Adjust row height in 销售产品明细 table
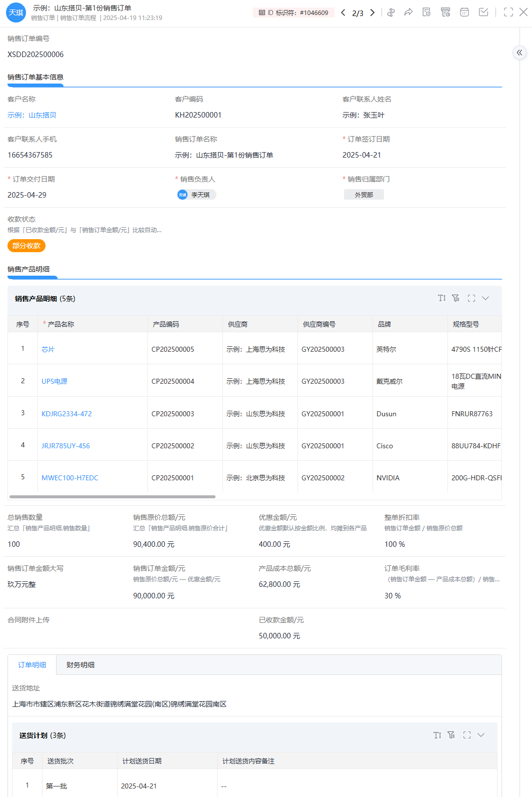Screen dimensions: 532x797 pos(441,298)
